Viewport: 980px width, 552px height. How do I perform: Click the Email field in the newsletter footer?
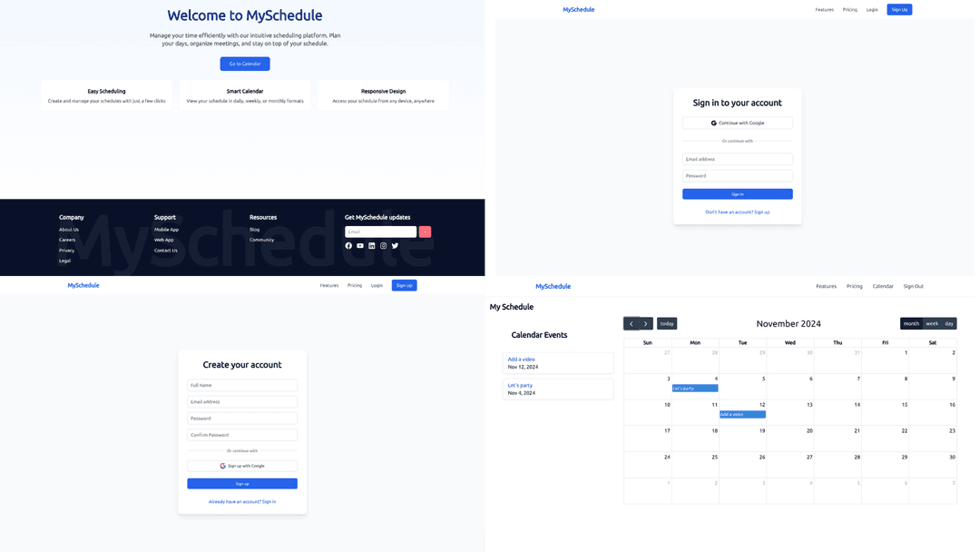381,232
